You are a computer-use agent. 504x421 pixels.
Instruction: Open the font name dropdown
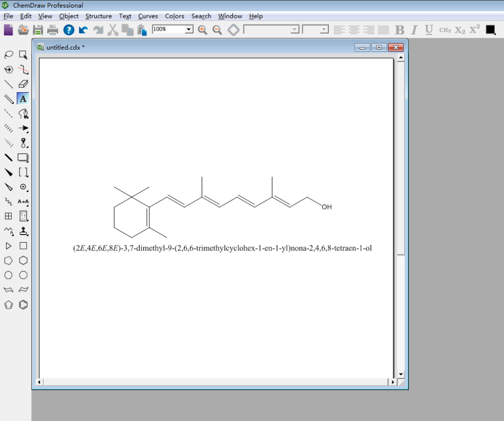pos(295,30)
